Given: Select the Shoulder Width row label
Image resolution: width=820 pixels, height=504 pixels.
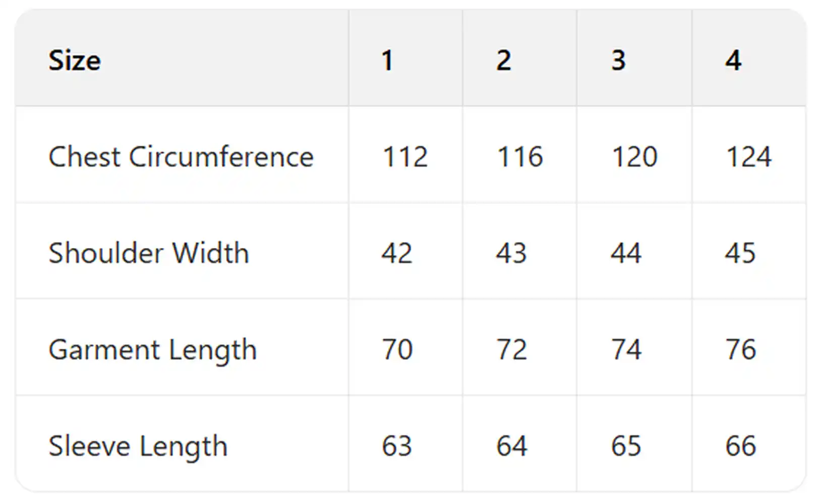Looking at the screenshot, I should pos(149,253).
